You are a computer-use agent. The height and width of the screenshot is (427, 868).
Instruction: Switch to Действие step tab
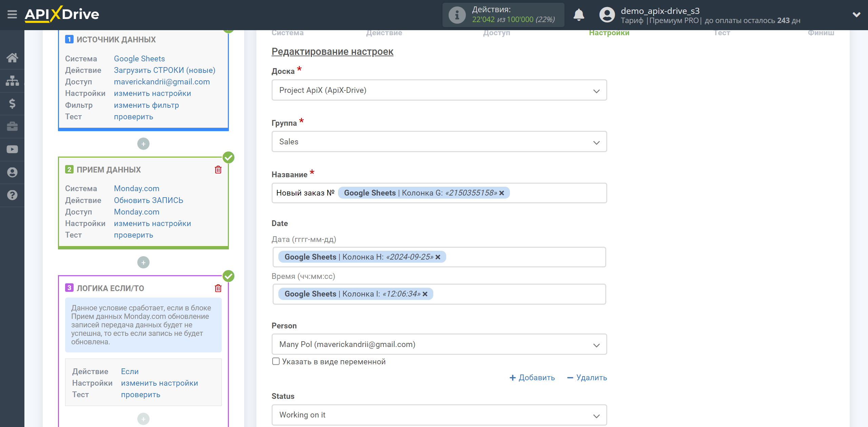point(384,33)
